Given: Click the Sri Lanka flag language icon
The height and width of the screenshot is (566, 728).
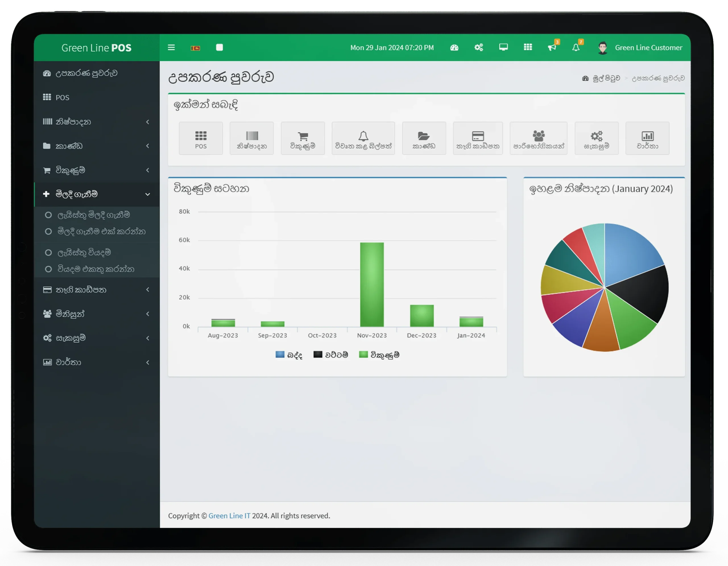Looking at the screenshot, I should coord(195,48).
